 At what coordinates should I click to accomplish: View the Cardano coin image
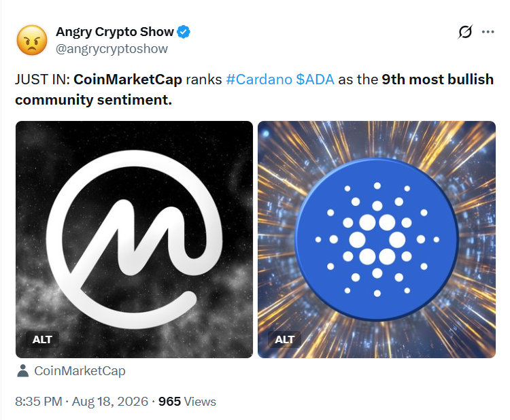[377, 240]
